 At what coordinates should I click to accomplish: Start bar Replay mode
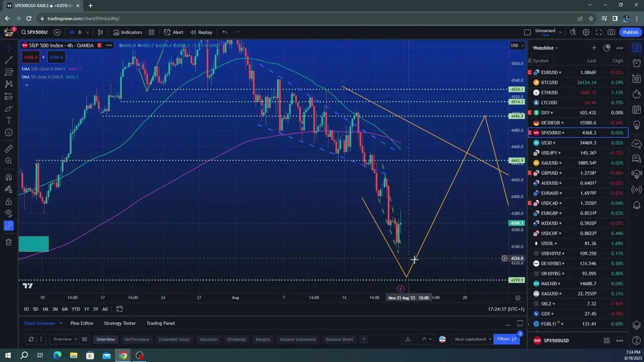(x=201, y=32)
